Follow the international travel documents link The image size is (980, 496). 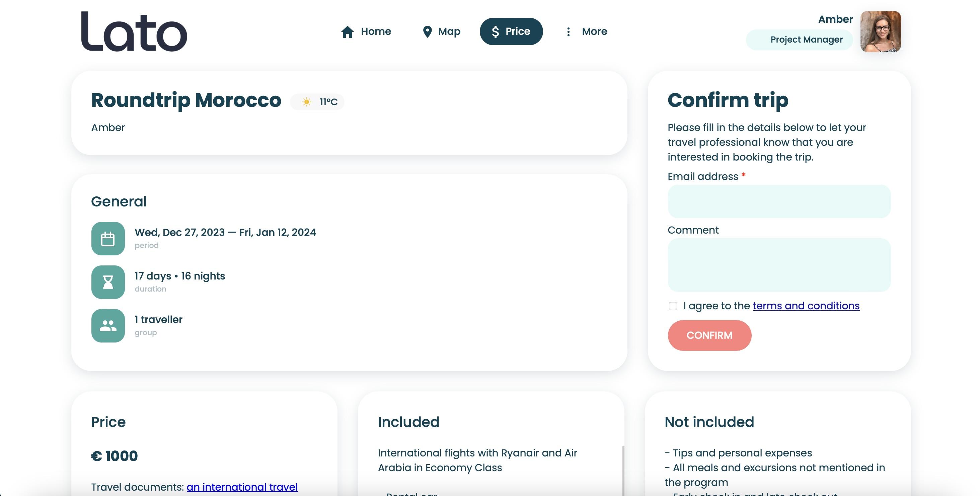click(x=242, y=487)
